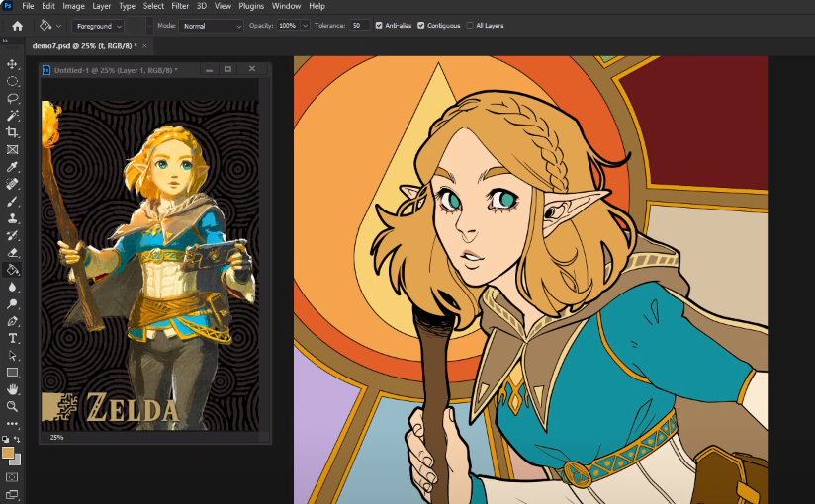Click the Photoshop app logo
Image resolution: width=815 pixels, height=504 pixels.
8,6
